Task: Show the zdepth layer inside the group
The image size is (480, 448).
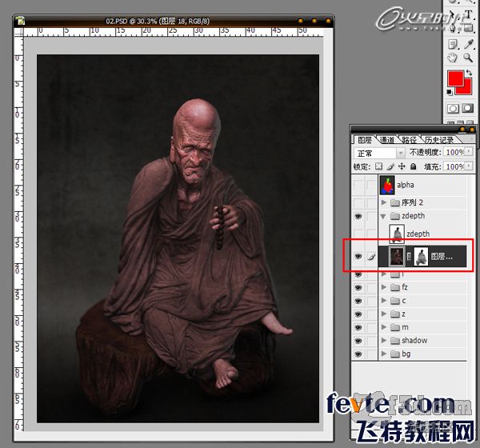Action: pos(358,234)
